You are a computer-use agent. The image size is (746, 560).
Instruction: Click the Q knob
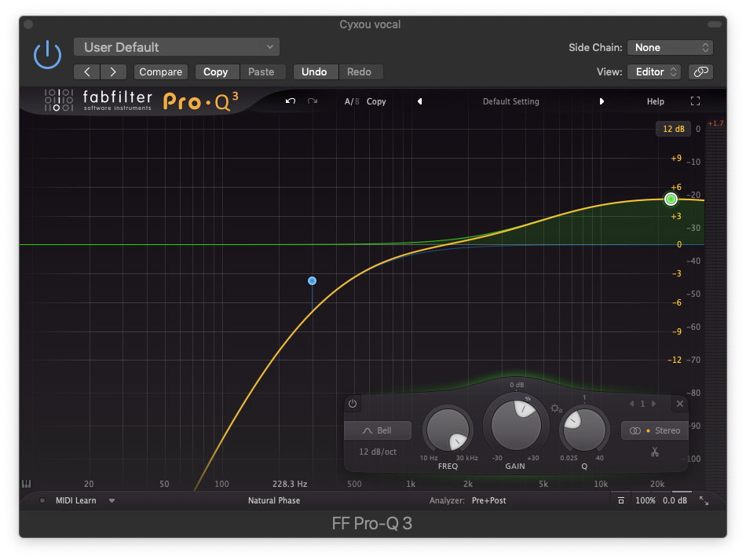coord(584,430)
